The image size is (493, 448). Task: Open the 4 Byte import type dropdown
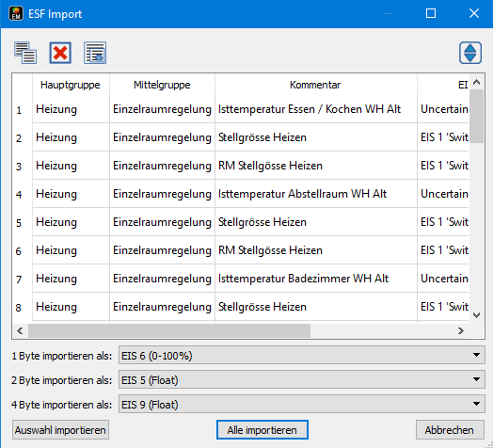(302, 404)
